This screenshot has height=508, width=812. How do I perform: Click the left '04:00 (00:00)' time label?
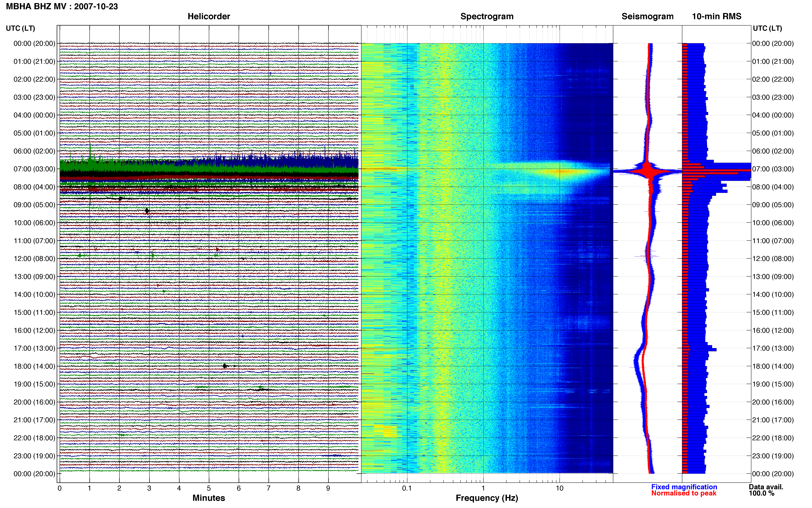click(x=34, y=115)
